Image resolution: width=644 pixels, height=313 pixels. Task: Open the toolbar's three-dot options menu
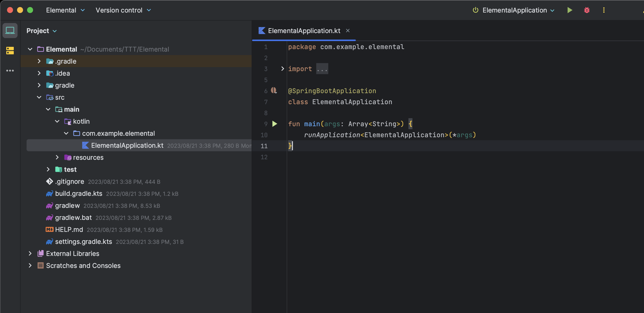604,10
